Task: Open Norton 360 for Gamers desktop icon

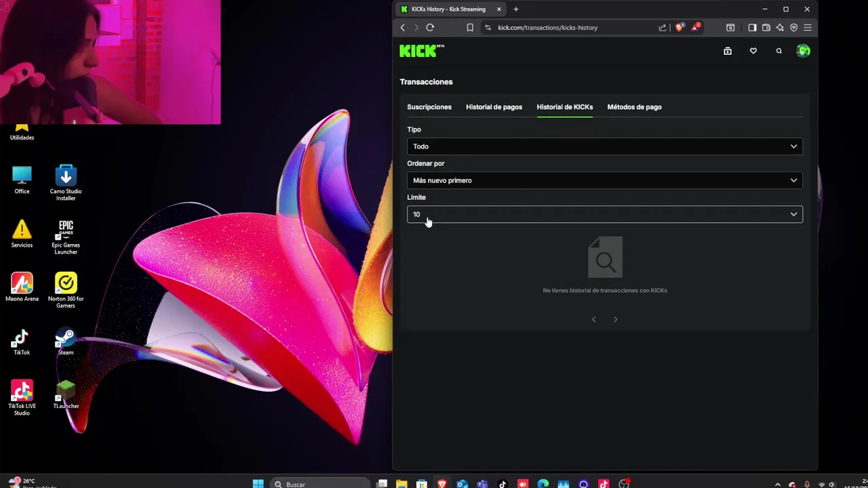Action: coord(66,290)
